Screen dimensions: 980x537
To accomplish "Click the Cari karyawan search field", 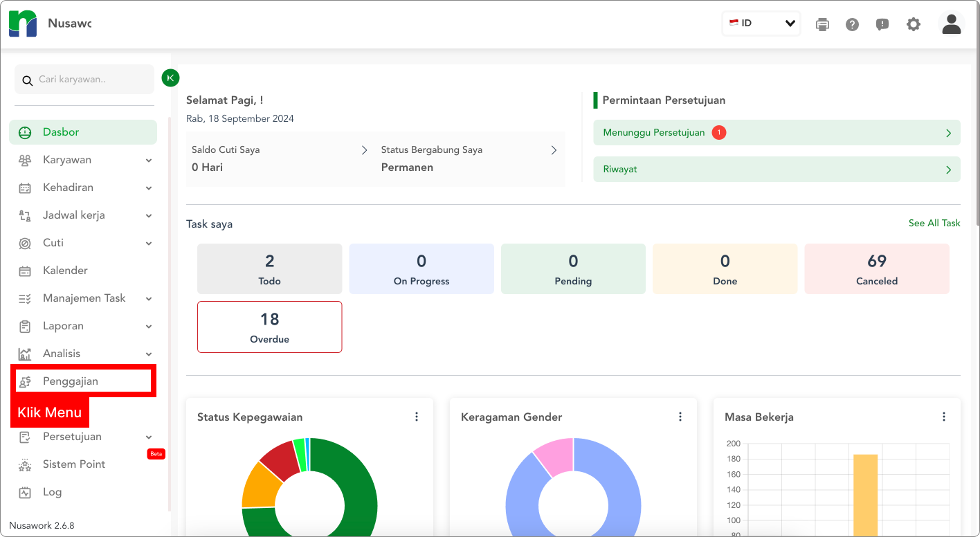I will pyautogui.click(x=84, y=80).
